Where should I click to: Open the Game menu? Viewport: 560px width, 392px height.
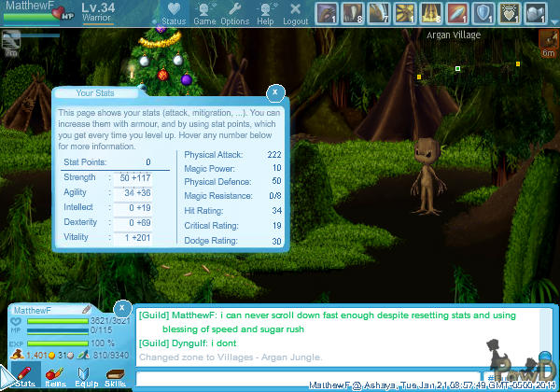coord(204,13)
